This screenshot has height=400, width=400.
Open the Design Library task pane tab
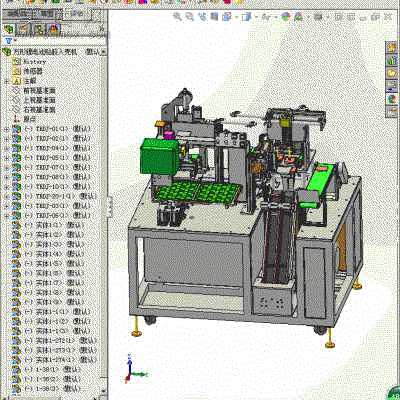pos(392,60)
